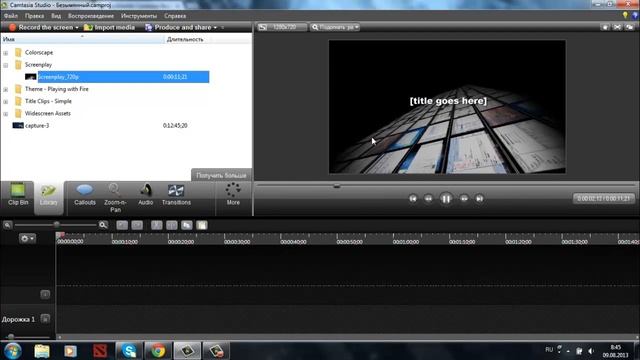Open the Справка menu
The image size is (640, 360).
(175, 16)
